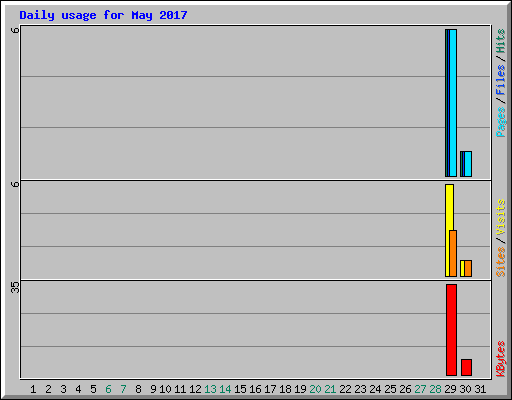512x400 pixels.
Task: Click the tall red KBytes bar for day 29
Action: [x=452, y=330]
